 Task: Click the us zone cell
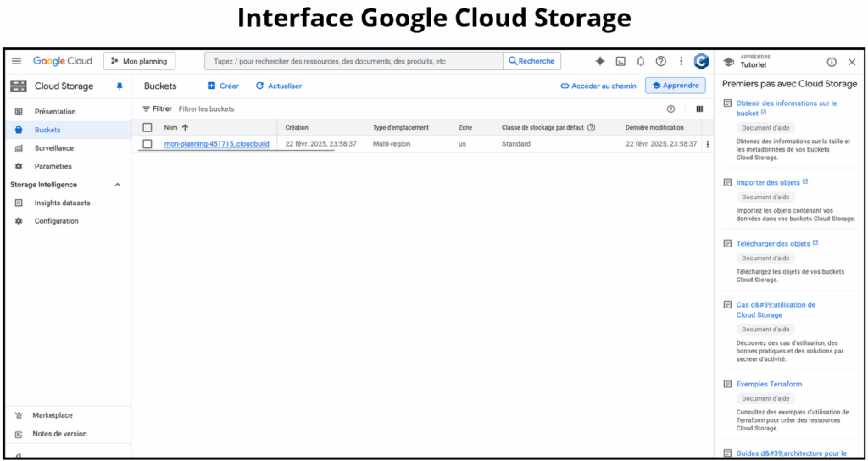tap(462, 144)
